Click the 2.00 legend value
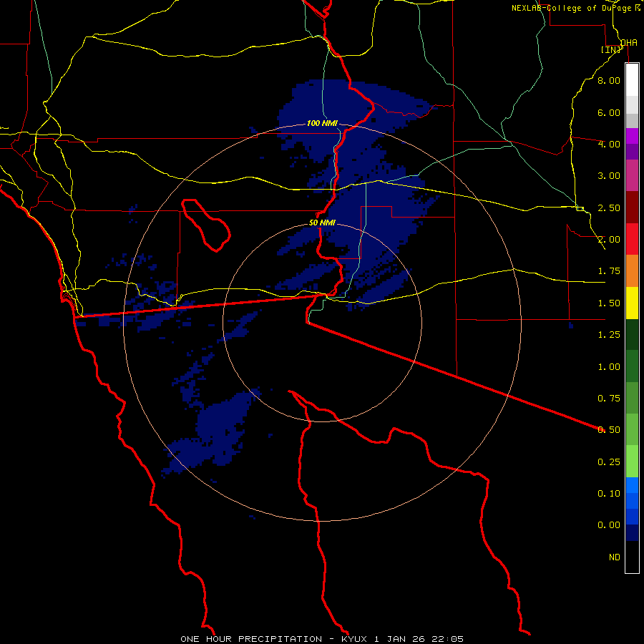Image resolution: width=644 pixels, height=644 pixels. pos(609,240)
